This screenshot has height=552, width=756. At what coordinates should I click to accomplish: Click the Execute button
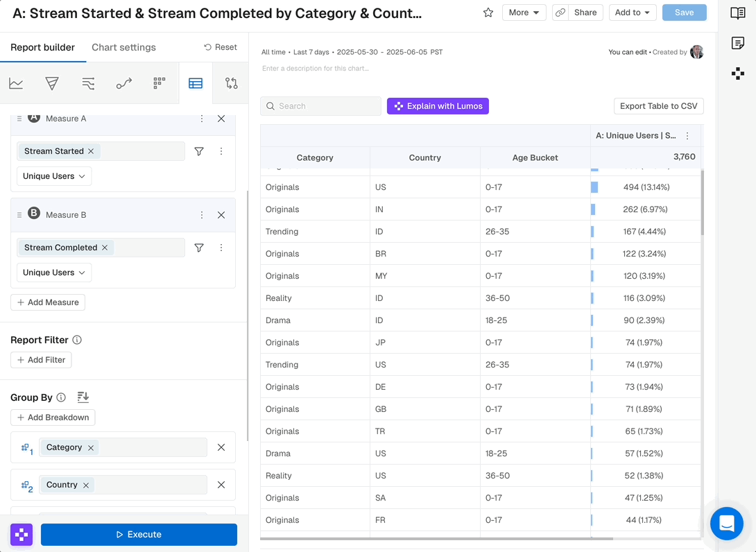pos(139,535)
